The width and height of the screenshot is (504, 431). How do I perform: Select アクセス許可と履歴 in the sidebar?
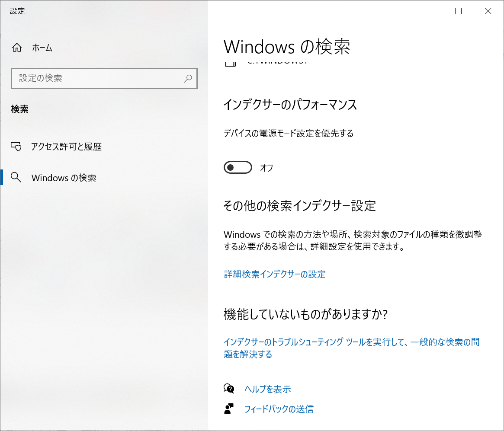(66, 147)
